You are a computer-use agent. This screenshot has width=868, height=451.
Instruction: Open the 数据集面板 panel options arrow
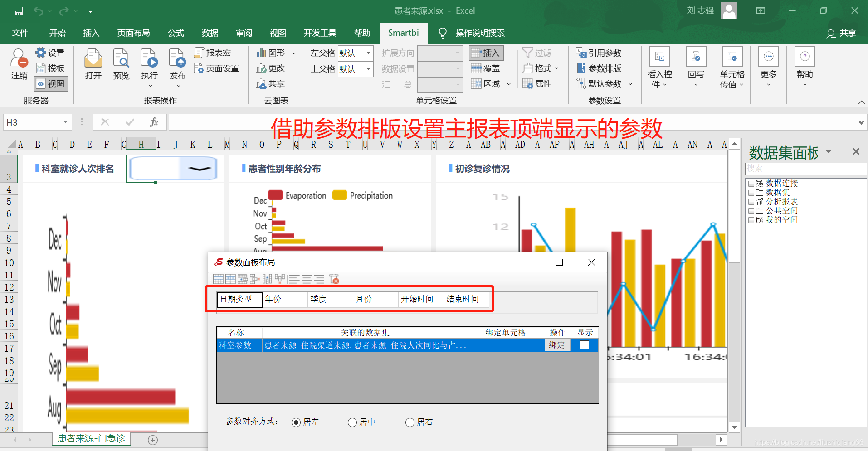tap(829, 151)
